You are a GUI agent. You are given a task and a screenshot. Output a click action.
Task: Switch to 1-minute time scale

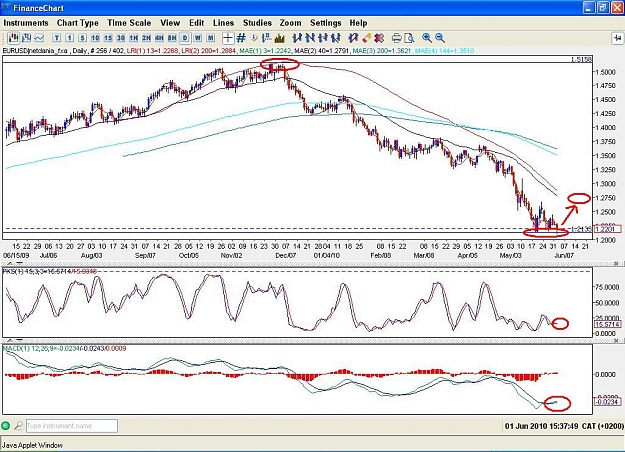pos(69,38)
